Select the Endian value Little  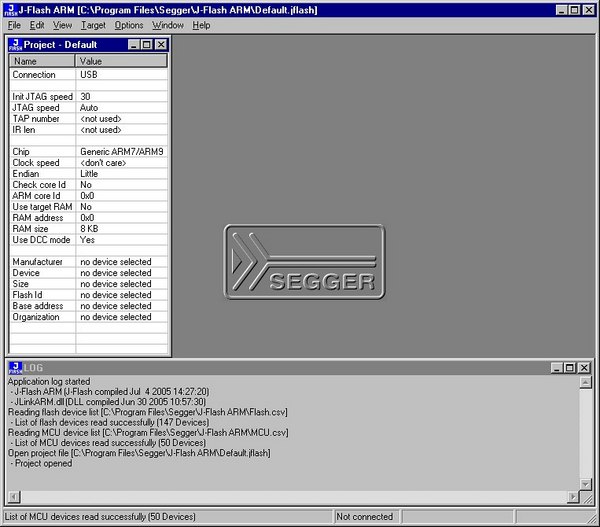point(89,174)
